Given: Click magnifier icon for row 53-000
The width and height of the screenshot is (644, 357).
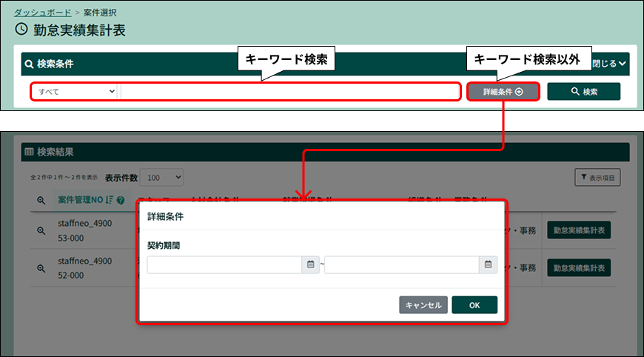Looking at the screenshot, I should pyautogui.click(x=41, y=230).
